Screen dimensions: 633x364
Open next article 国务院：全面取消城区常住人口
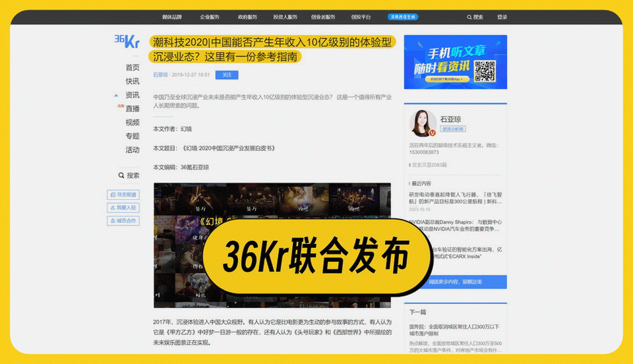[x=454, y=330]
